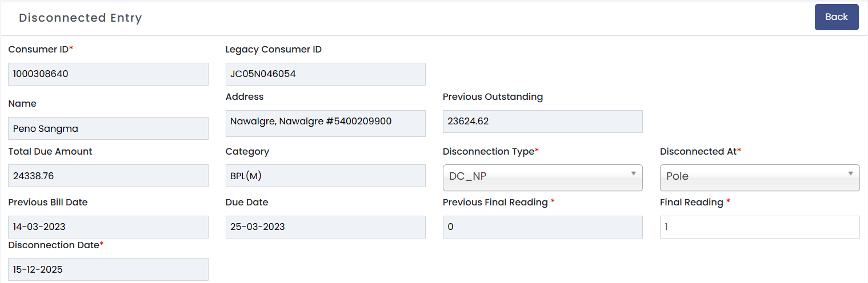The width and height of the screenshot is (868, 283).
Task: Focus the Final Reading input field
Action: pyautogui.click(x=759, y=227)
